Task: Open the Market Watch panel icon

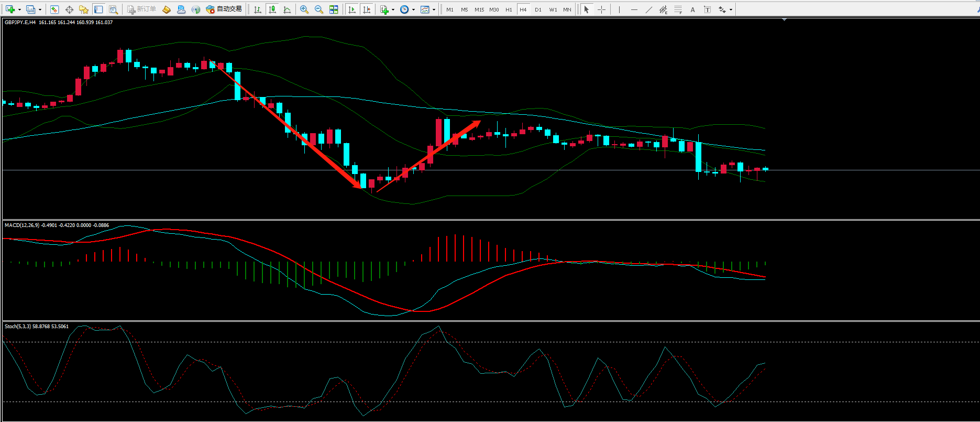Action: [54, 9]
